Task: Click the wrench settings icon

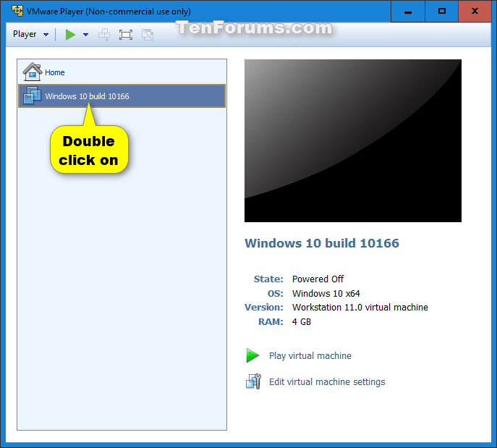Action: (x=253, y=381)
